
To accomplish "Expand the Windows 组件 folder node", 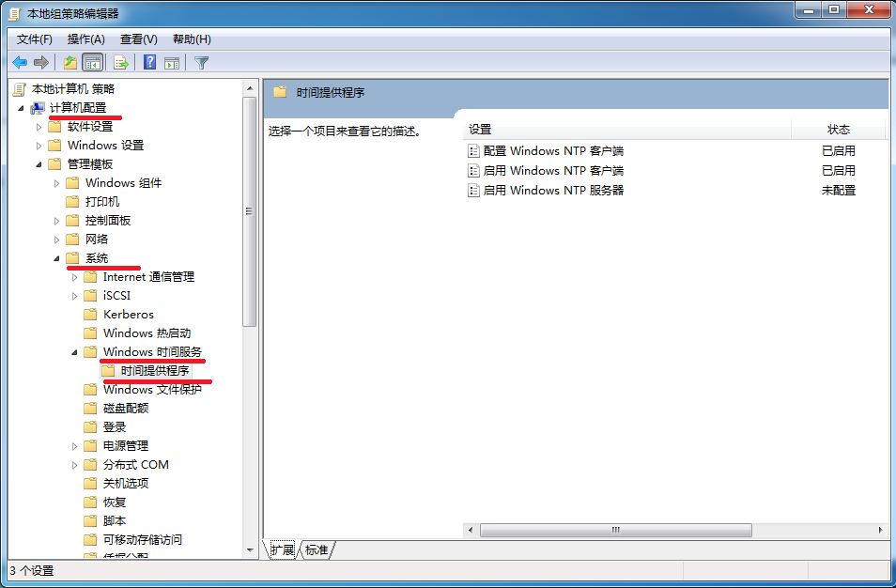I will [56, 183].
